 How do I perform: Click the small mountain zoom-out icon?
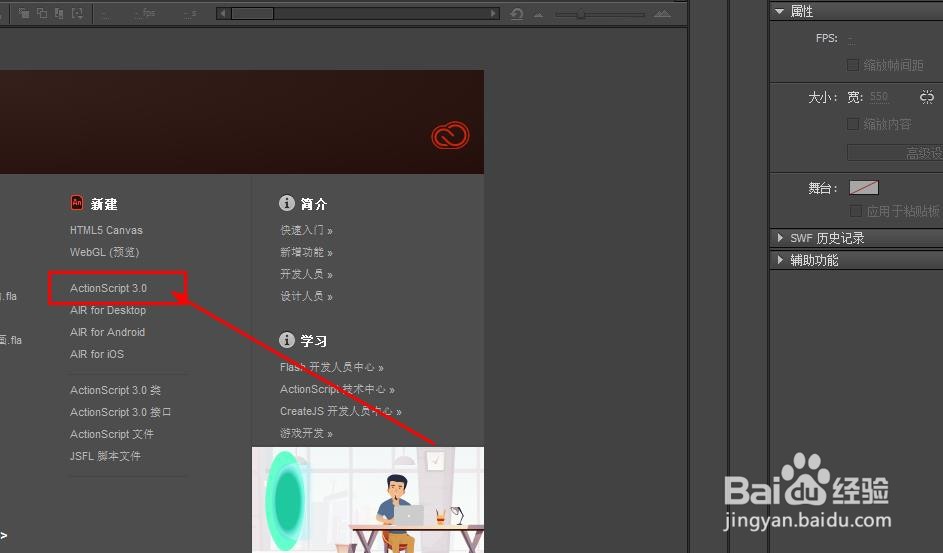click(538, 14)
